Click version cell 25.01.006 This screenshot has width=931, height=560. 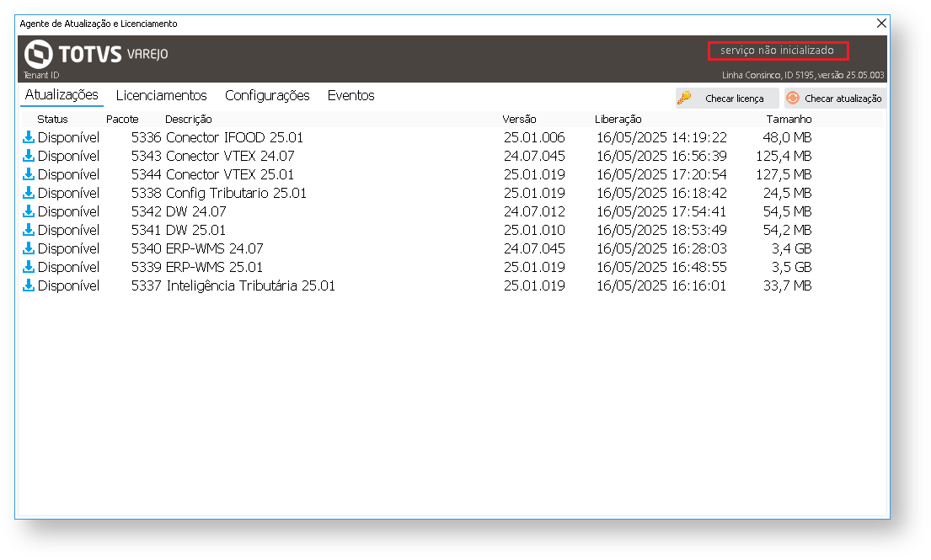click(x=534, y=137)
